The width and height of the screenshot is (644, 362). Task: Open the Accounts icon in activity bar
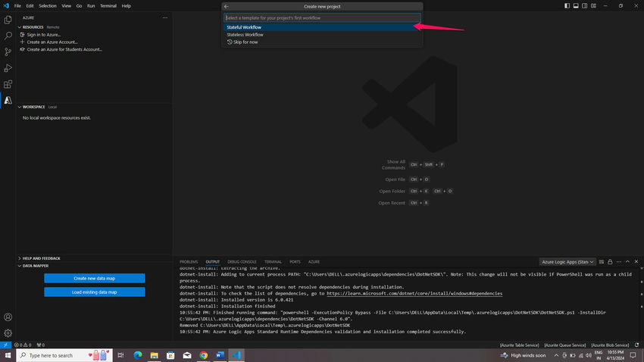[8, 317]
